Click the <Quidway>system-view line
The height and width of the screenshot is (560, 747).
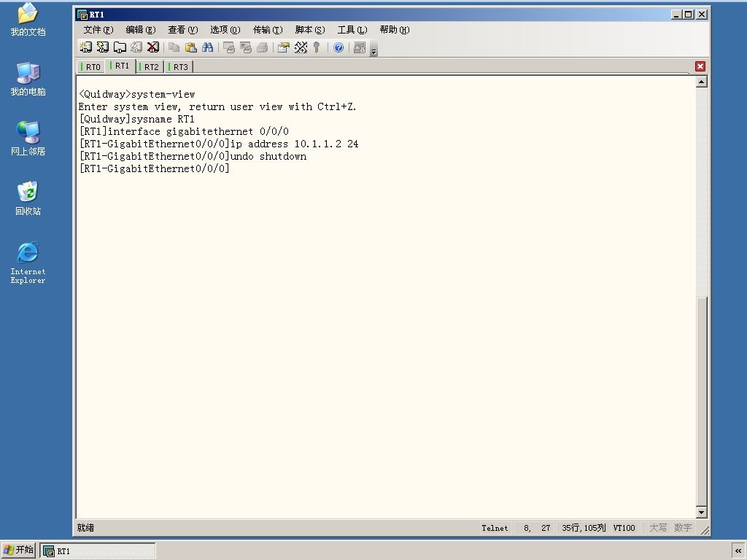click(x=136, y=94)
